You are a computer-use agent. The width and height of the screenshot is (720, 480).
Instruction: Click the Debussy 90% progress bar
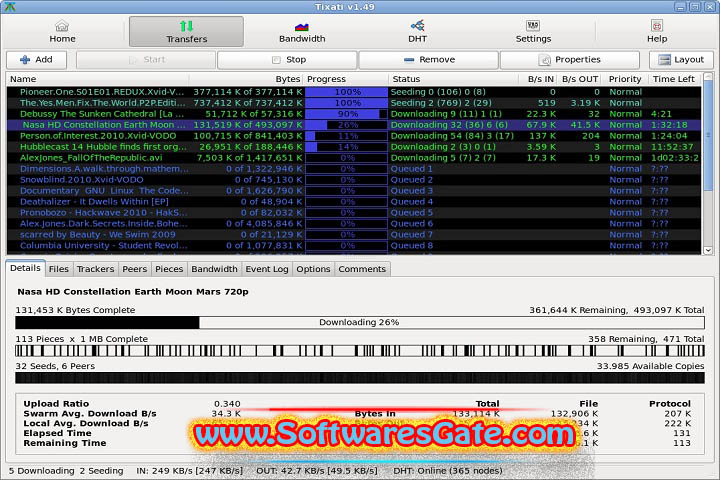coord(346,114)
